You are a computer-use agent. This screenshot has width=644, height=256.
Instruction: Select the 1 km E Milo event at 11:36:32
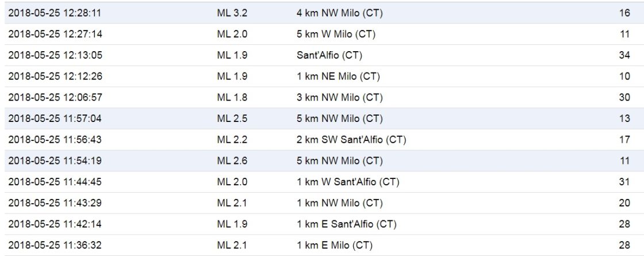click(322, 245)
